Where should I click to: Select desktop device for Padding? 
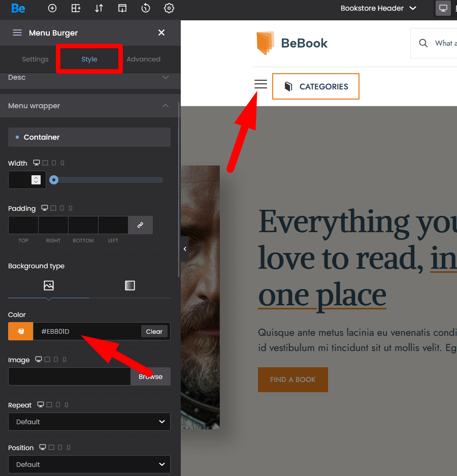45,208
